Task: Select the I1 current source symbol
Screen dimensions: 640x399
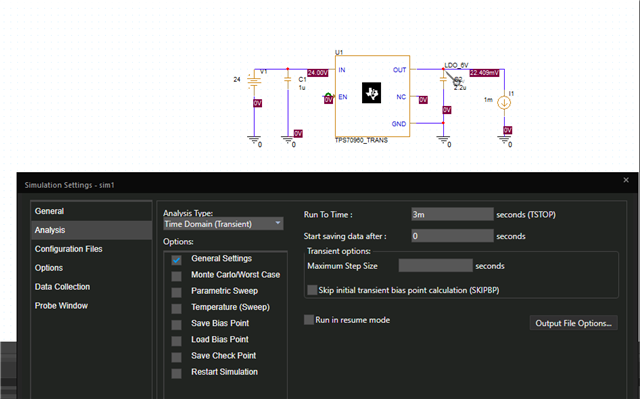Action: (504, 102)
